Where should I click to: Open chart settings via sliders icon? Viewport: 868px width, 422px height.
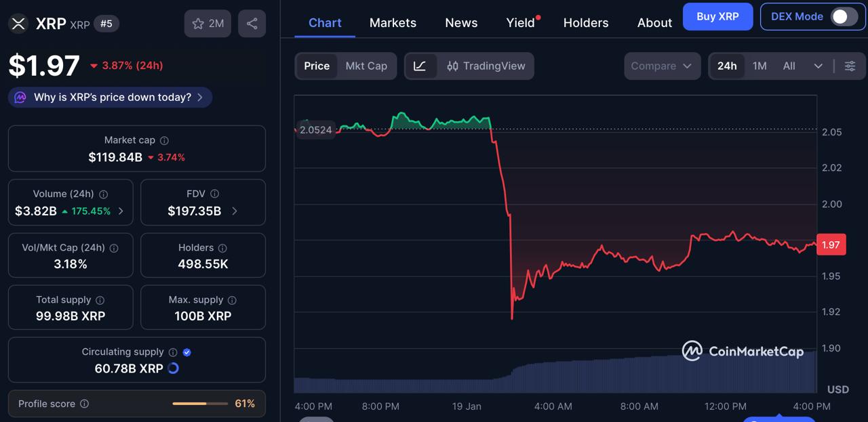850,66
